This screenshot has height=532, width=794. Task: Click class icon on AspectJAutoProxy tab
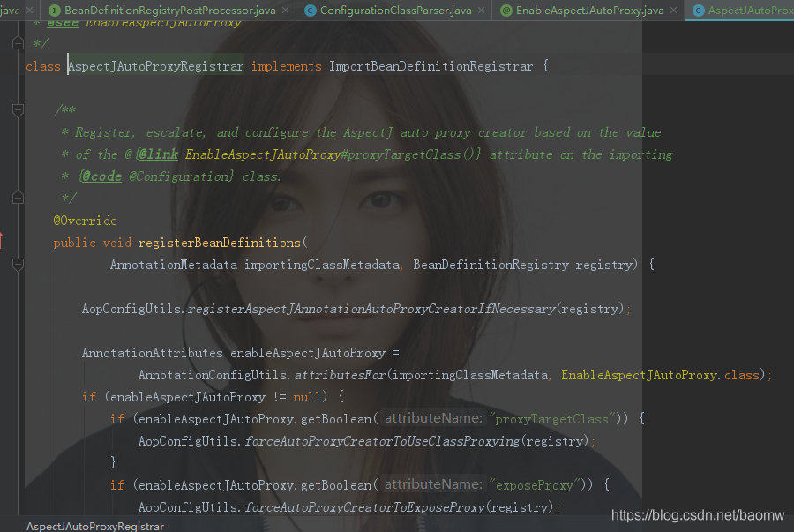pyautogui.click(x=699, y=10)
